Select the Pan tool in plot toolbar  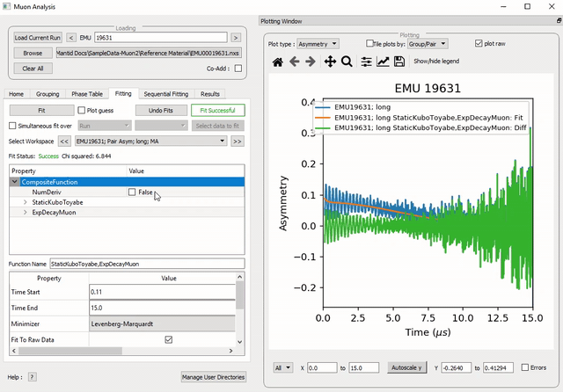pos(330,62)
